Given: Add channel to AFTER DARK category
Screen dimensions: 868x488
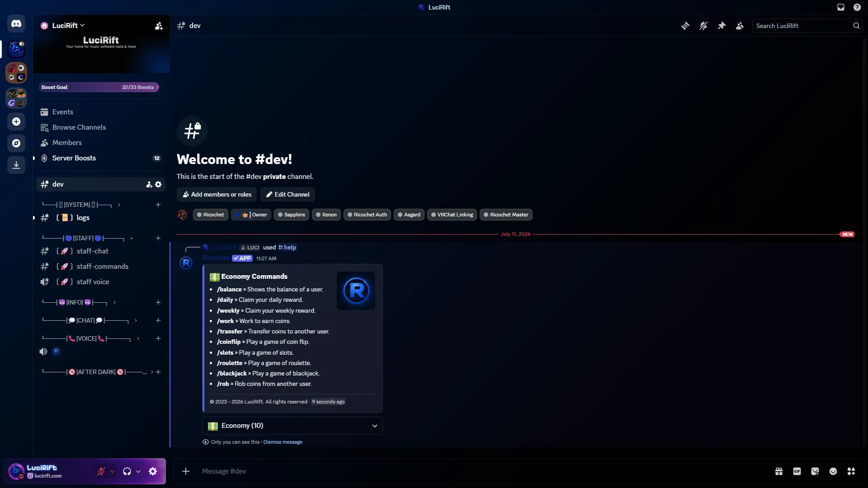Looking at the screenshot, I should coord(158,372).
